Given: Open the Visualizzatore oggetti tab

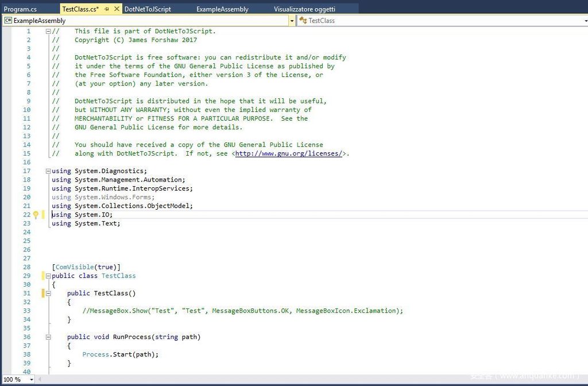Looking at the screenshot, I should pos(304,9).
